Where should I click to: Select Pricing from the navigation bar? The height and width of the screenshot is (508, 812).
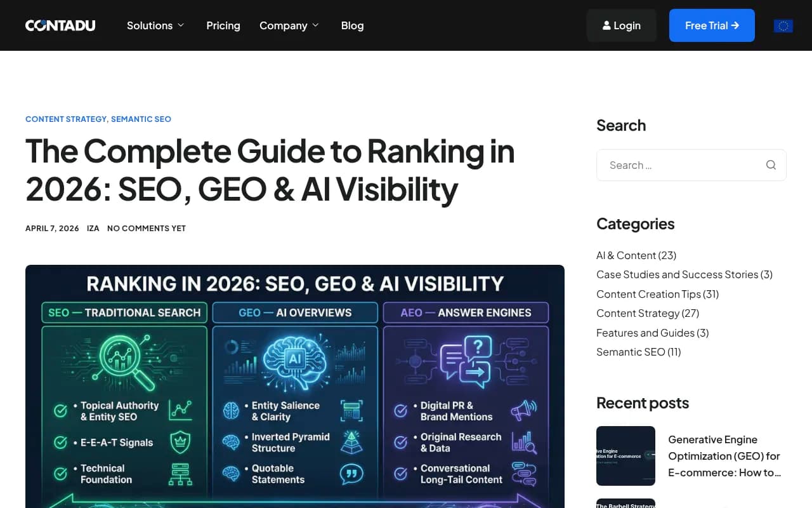(x=223, y=25)
